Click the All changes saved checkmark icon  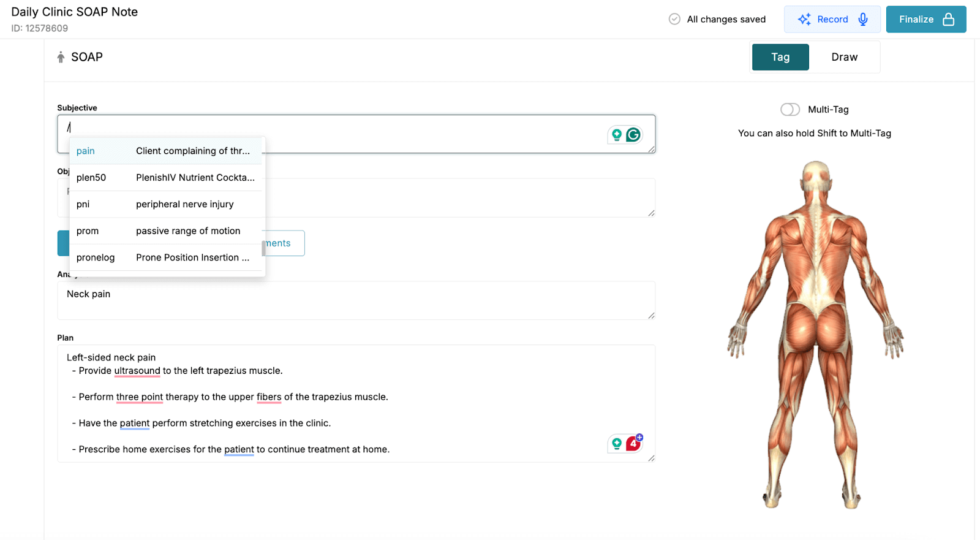[x=674, y=19]
